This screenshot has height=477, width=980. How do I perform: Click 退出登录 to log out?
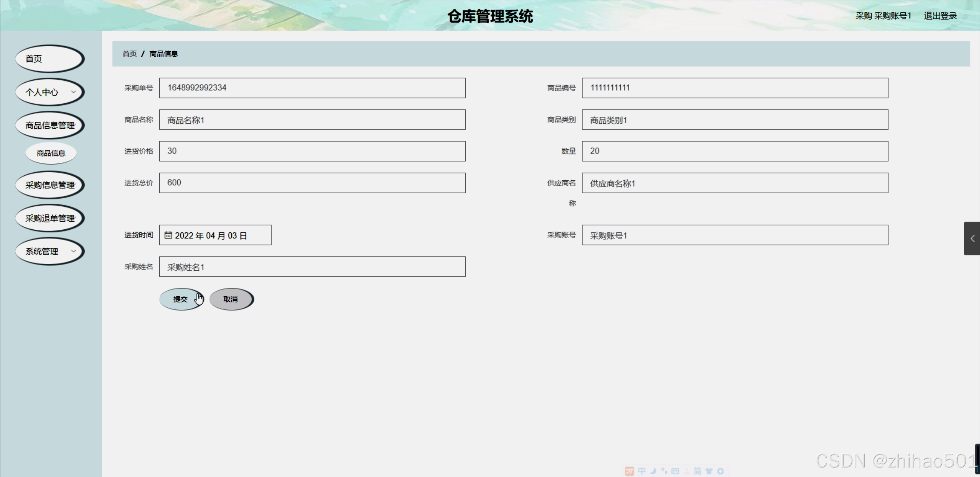[940, 16]
